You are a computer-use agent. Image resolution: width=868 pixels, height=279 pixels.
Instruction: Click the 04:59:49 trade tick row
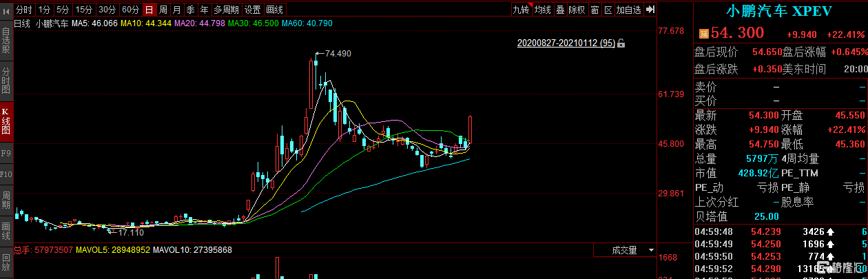click(781, 244)
